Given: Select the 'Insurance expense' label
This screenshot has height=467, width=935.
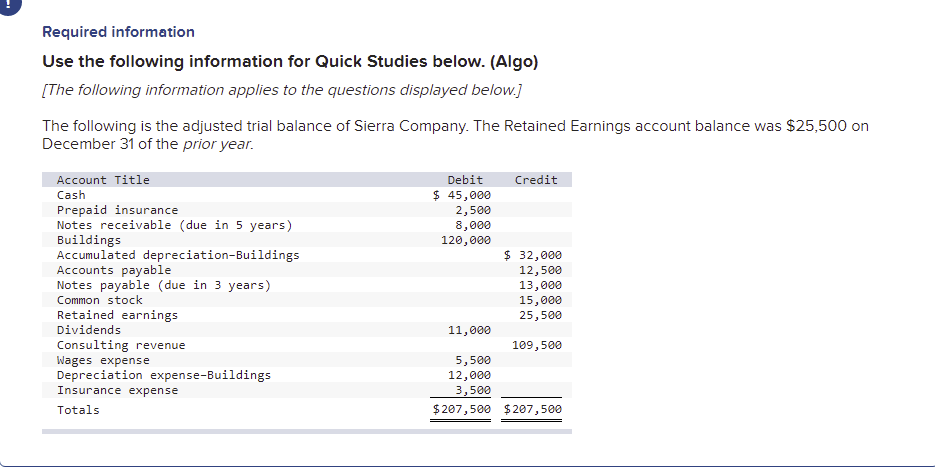Looking at the screenshot, I should point(117,390).
